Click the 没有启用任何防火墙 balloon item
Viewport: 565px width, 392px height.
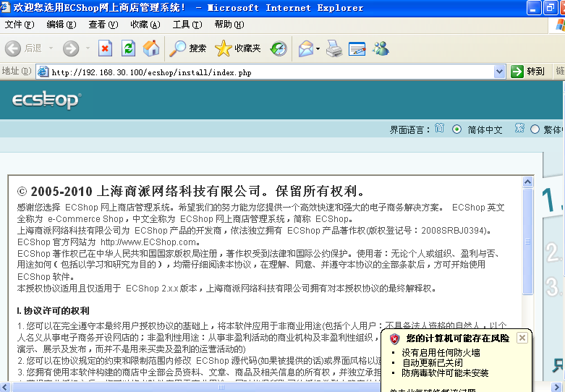click(441, 352)
